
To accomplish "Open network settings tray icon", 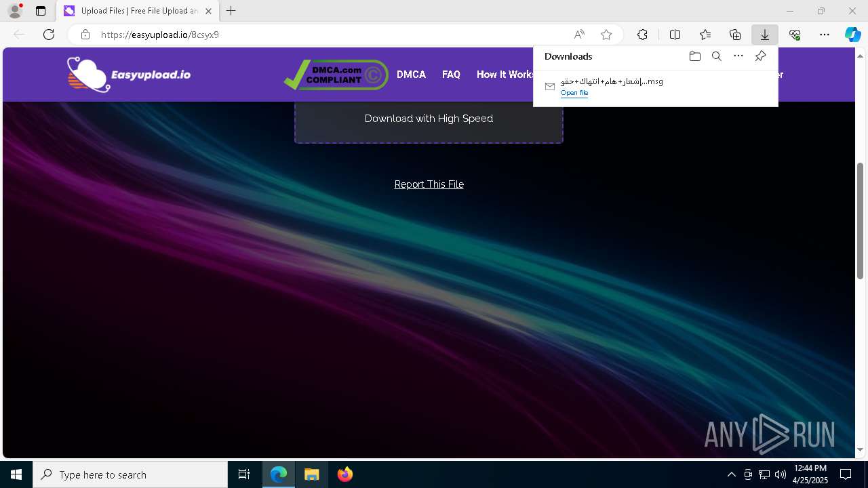I will point(764,474).
